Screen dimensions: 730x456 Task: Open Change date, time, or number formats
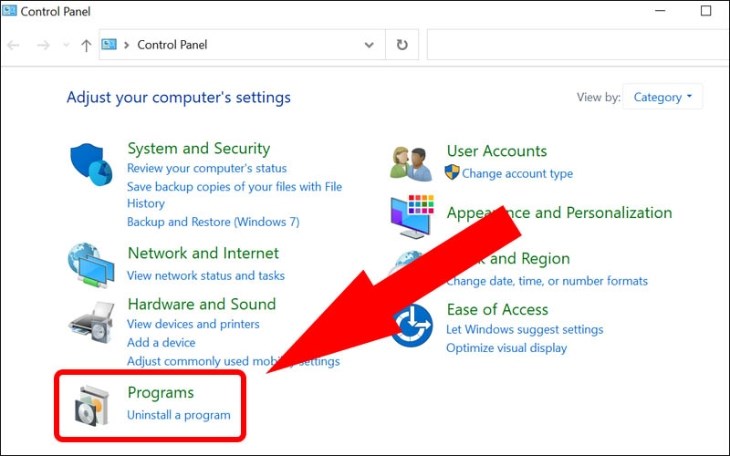click(x=547, y=281)
